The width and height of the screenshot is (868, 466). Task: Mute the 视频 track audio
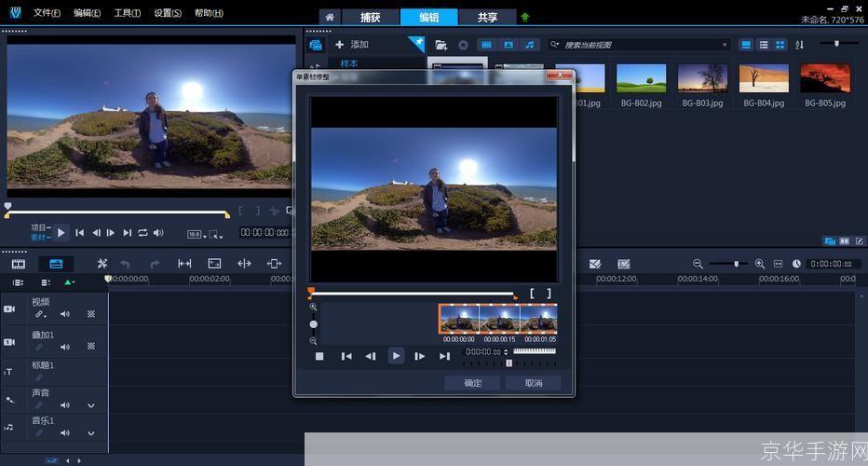tap(65, 314)
